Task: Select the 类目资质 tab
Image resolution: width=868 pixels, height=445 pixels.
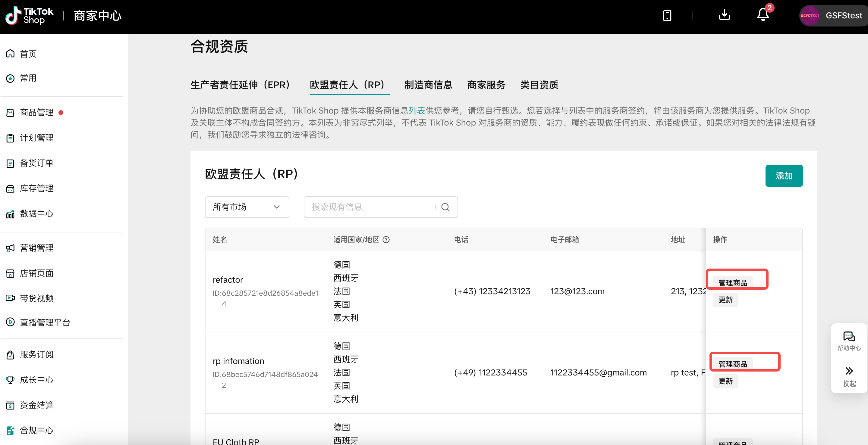Action: click(539, 85)
